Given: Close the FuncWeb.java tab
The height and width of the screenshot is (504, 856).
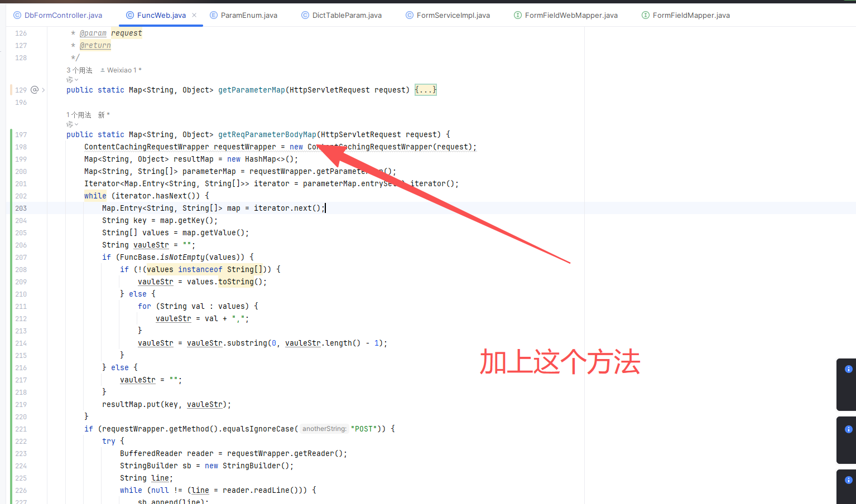Looking at the screenshot, I should click(x=194, y=15).
